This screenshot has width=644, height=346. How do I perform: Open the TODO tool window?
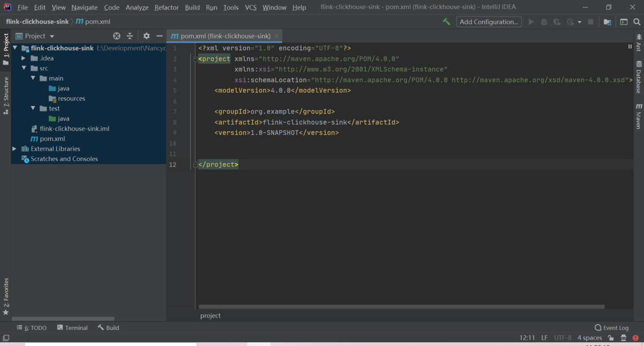[x=32, y=328]
